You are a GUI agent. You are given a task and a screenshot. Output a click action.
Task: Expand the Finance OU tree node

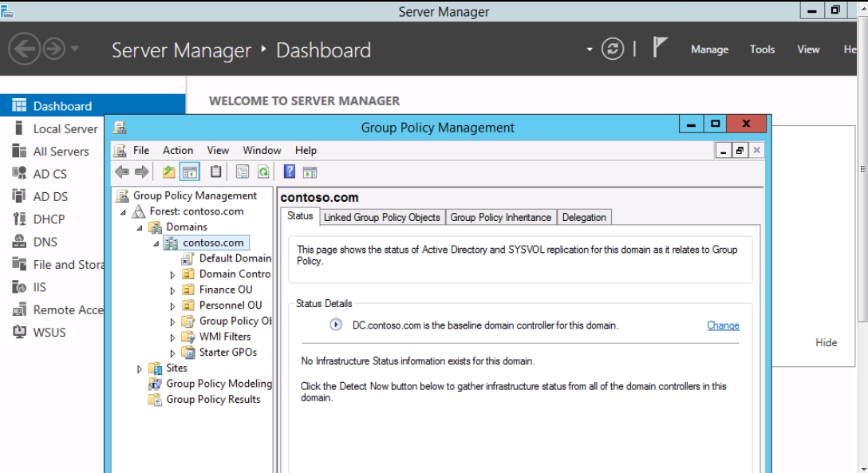coord(172,290)
